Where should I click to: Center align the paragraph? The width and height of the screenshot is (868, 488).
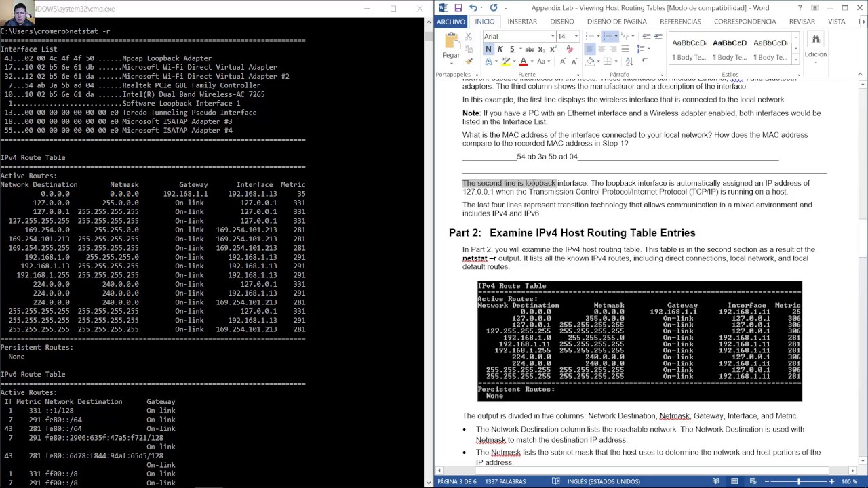point(601,49)
